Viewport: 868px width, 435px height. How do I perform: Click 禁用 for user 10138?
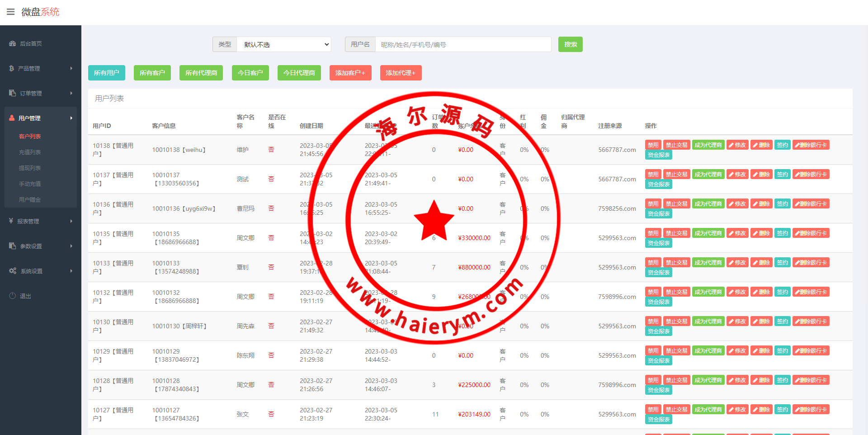653,145
